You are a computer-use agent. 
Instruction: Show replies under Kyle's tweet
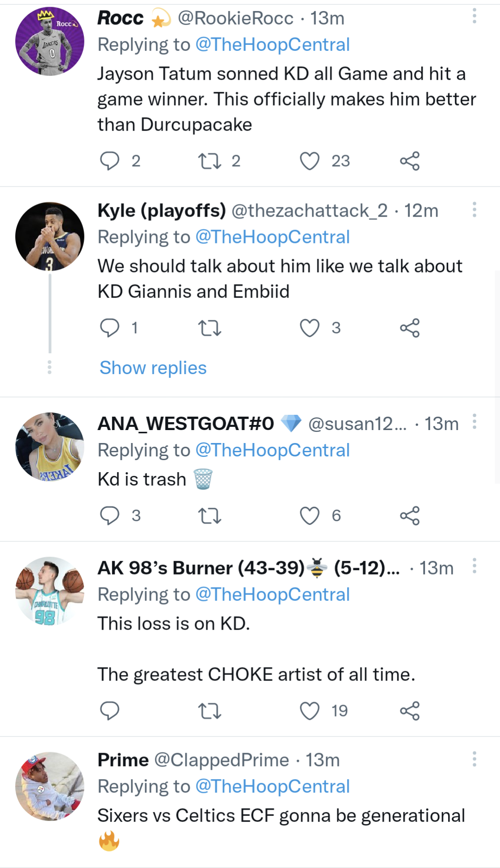(x=153, y=368)
